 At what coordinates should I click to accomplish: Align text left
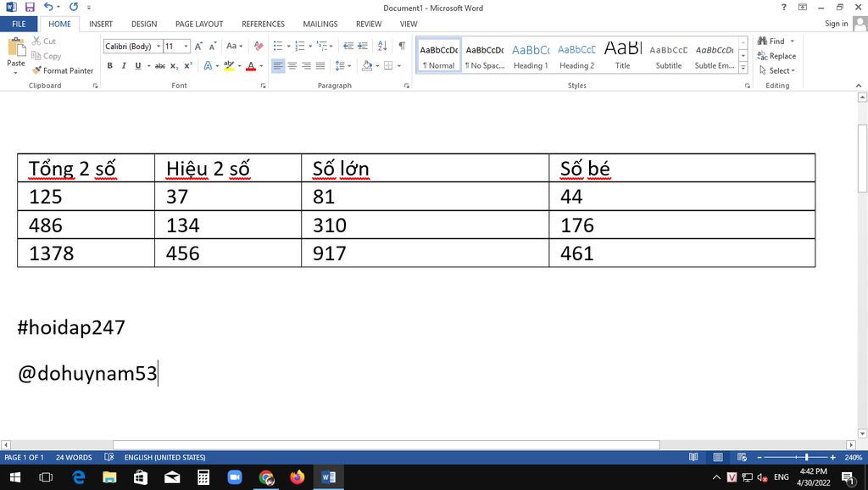click(278, 65)
